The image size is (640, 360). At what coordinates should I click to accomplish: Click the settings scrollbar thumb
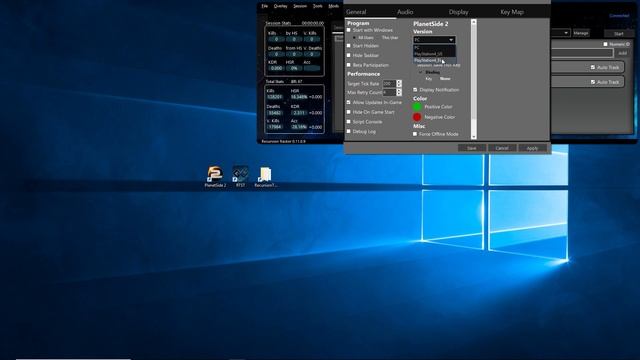point(473,72)
